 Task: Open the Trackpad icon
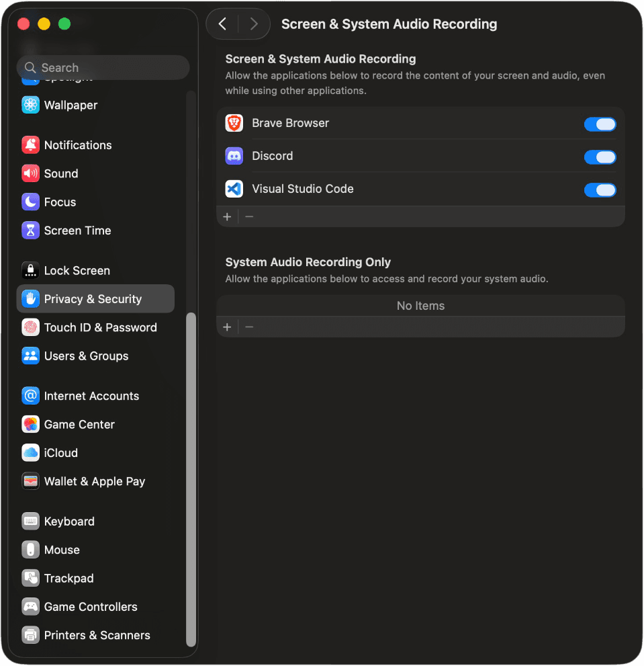pyautogui.click(x=31, y=578)
